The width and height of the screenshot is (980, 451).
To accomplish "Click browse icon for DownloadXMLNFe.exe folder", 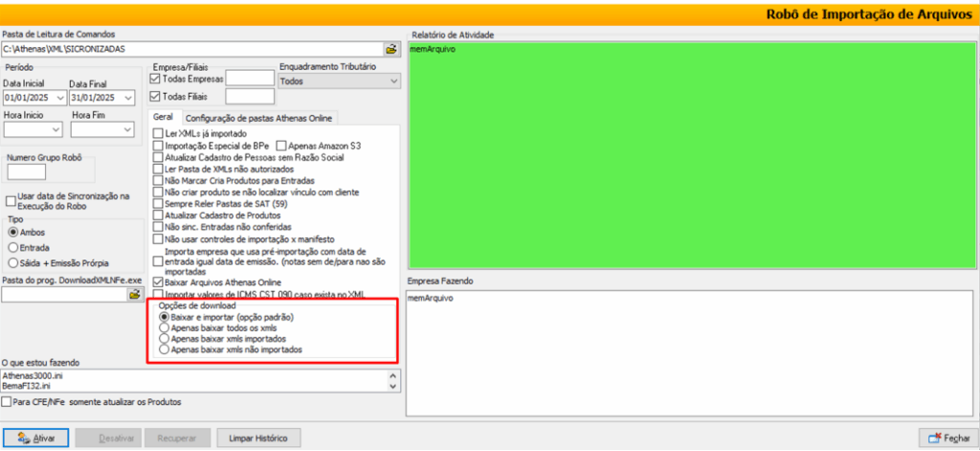I will [x=135, y=295].
